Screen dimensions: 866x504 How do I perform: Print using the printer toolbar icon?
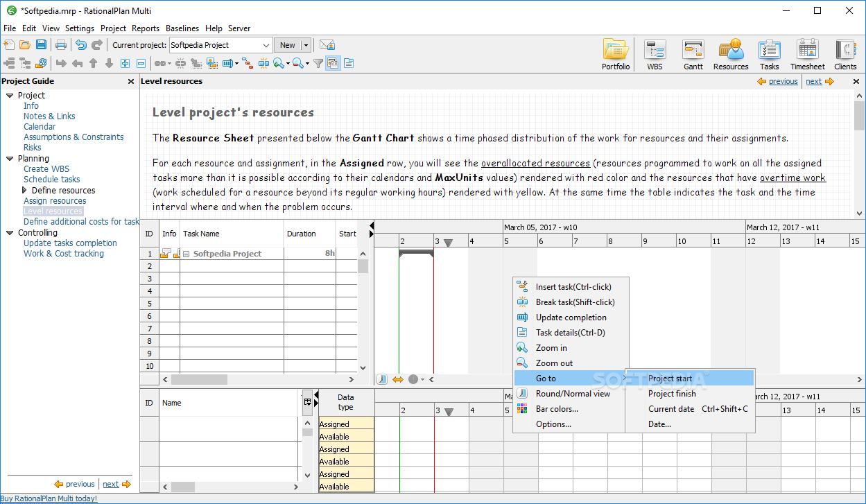61,45
